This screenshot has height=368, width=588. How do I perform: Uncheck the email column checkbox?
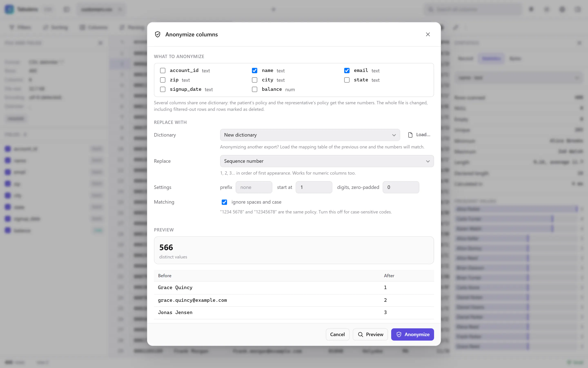347,71
